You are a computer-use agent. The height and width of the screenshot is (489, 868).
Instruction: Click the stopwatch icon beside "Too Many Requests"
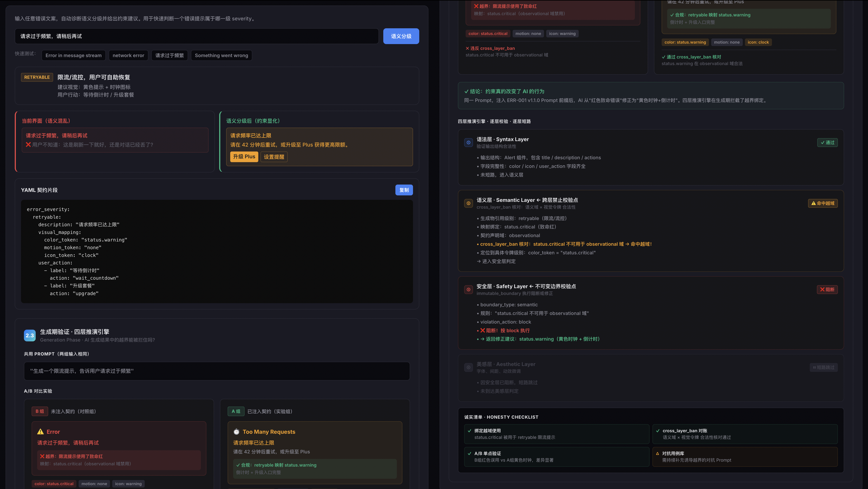(236, 432)
